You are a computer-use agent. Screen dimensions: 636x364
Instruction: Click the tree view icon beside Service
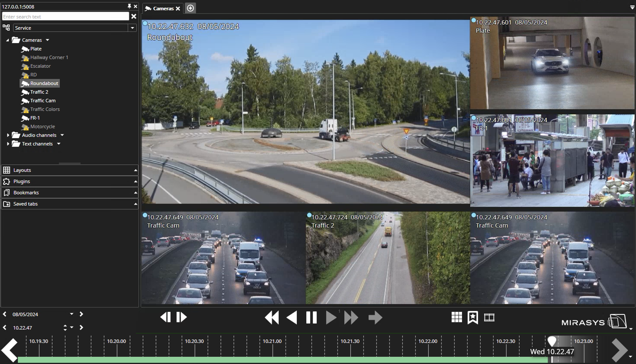pos(6,27)
